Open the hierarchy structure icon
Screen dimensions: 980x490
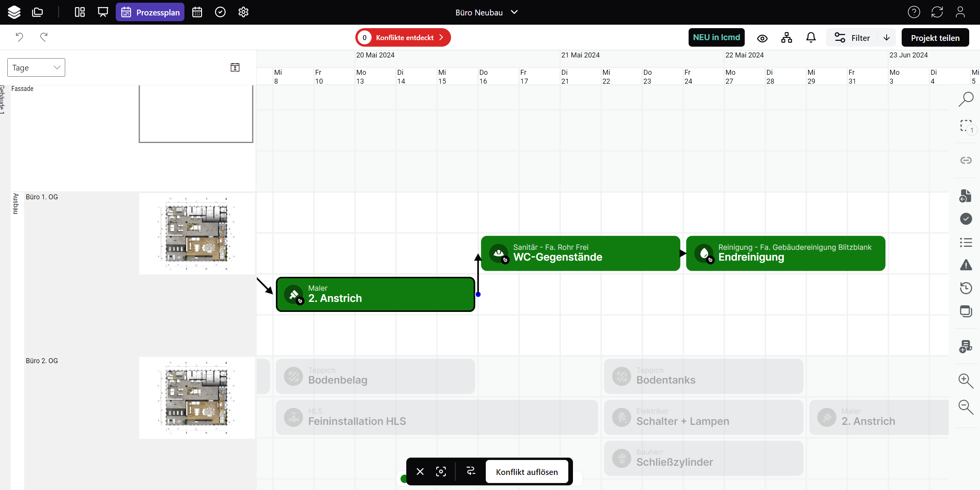pyautogui.click(x=786, y=37)
